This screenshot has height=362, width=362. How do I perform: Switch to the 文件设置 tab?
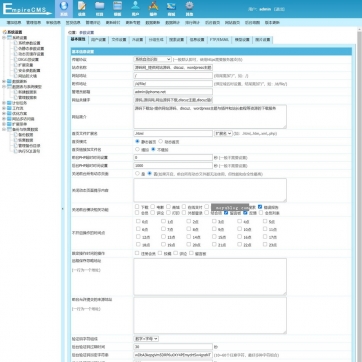119,40
